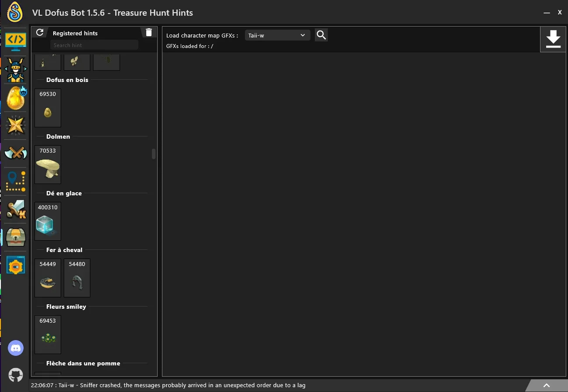Open the gold star sidebar icon
568x392 pixels.
click(x=16, y=126)
